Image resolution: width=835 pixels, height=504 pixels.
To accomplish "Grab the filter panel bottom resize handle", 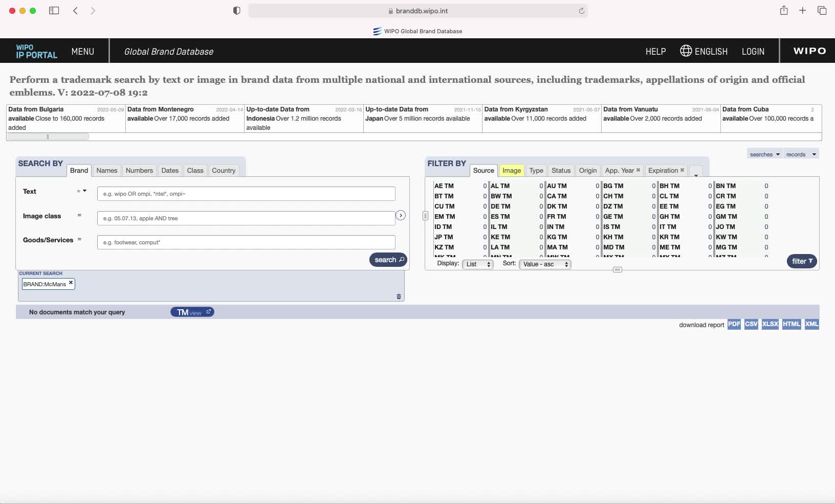I will [618, 269].
